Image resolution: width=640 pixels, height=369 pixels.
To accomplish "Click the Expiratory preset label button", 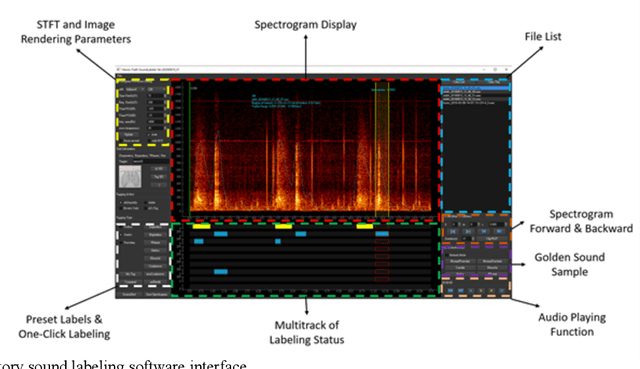I will (156, 235).
